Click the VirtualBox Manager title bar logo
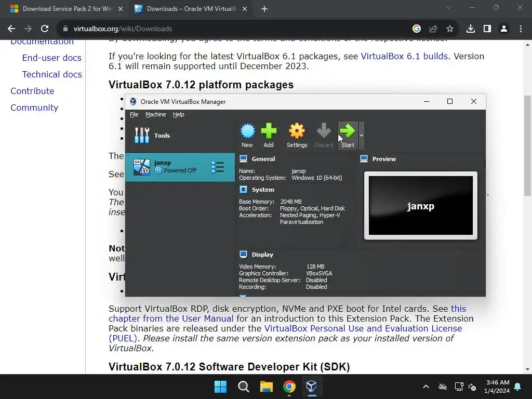This screenshot has width=532, height=399. 134,101
